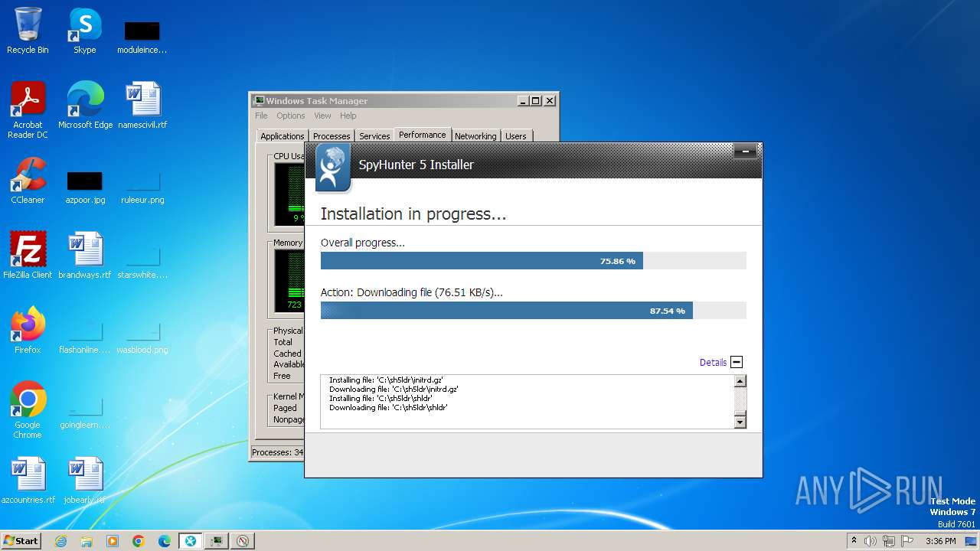Open the Options menu in Task Manager
980x551 pixels.
pos(291,116)
